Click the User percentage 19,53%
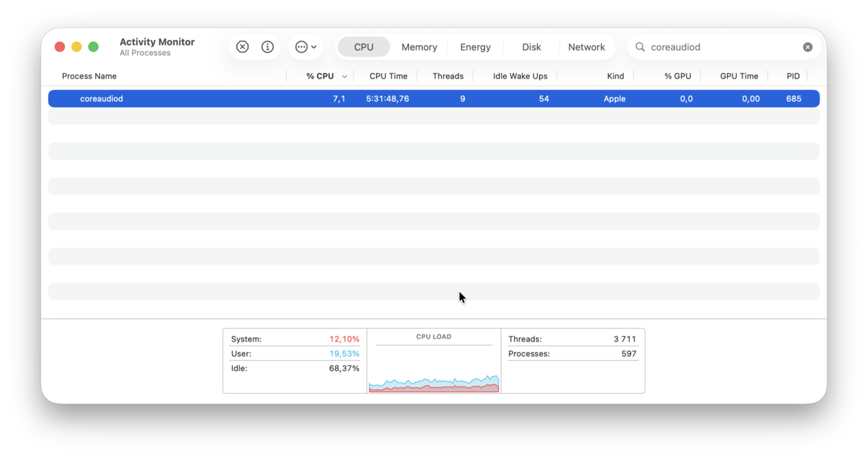Image resolution: width=868 pixels, height=458 pixels. click(x=344, y=354)
